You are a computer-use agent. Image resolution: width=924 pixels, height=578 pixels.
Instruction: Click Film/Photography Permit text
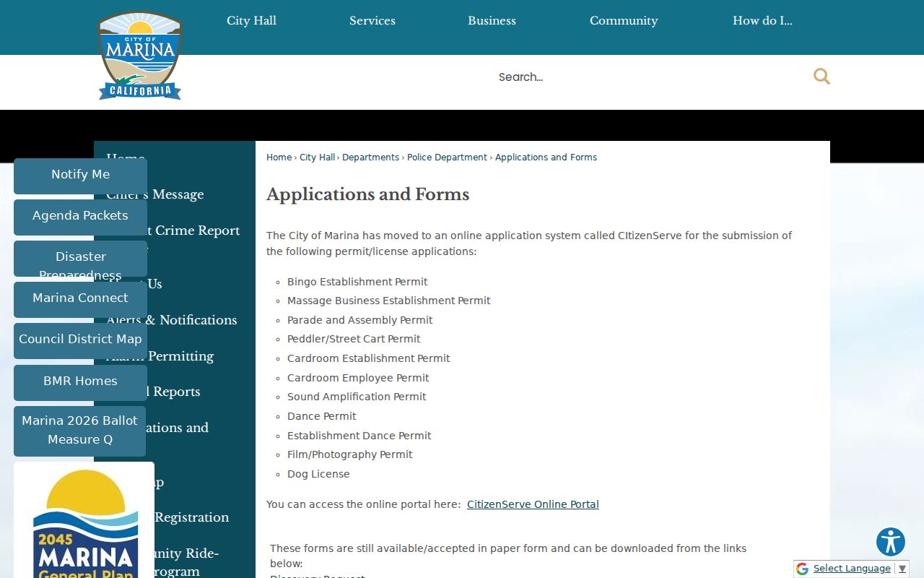pyautogui.click(x=350, y=454)
